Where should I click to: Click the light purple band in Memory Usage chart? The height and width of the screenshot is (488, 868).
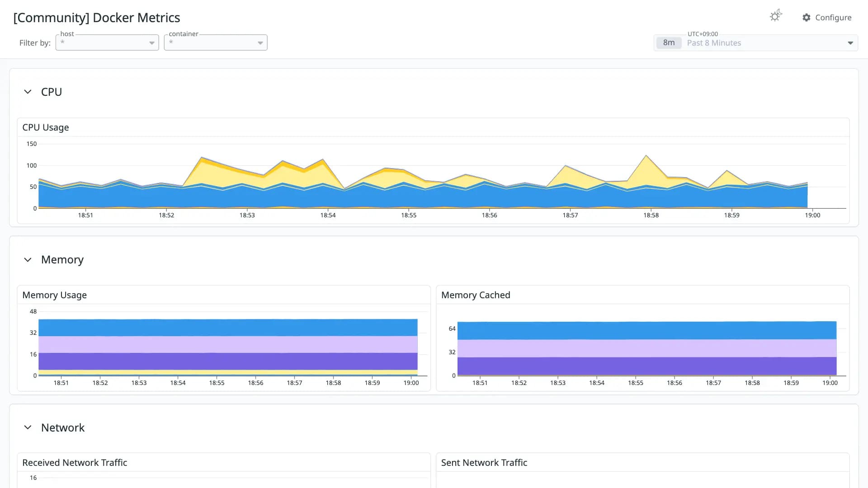pos(228,344)
